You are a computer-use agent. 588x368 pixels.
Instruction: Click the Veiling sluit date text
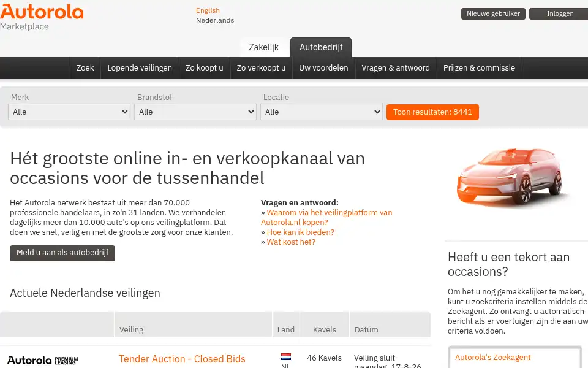(x=387, y=361)
